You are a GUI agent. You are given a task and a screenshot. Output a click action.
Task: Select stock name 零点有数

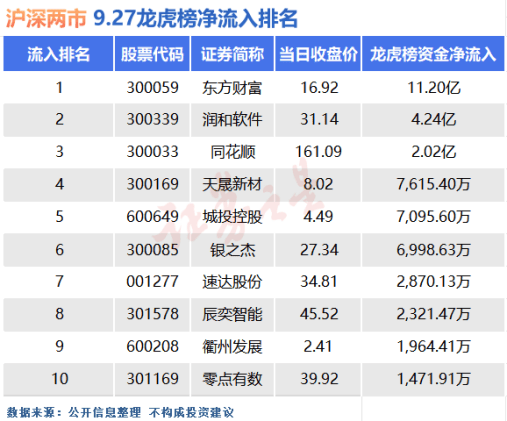(x=232, y=379)
